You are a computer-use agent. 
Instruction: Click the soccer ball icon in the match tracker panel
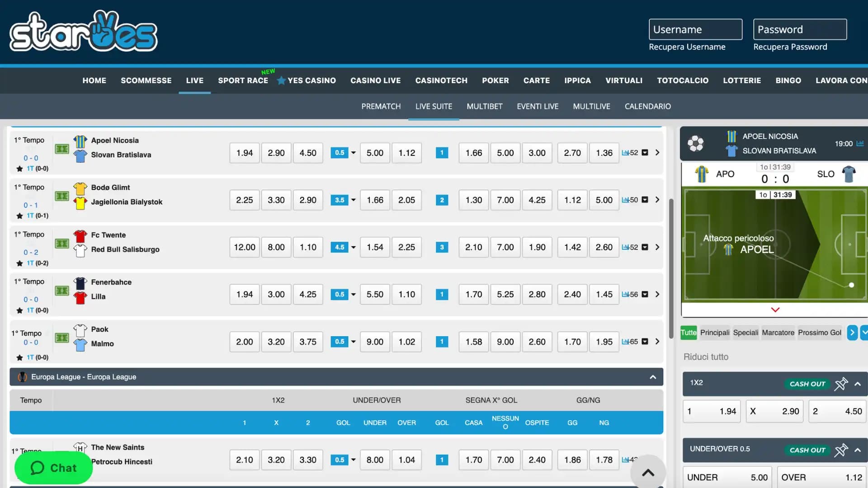695,143
